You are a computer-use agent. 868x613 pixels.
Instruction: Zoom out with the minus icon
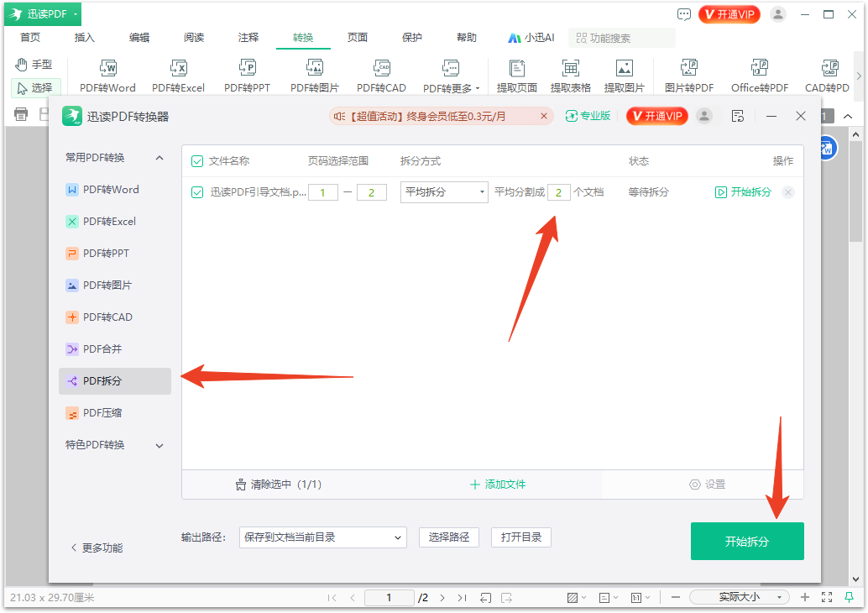point(676,597)
